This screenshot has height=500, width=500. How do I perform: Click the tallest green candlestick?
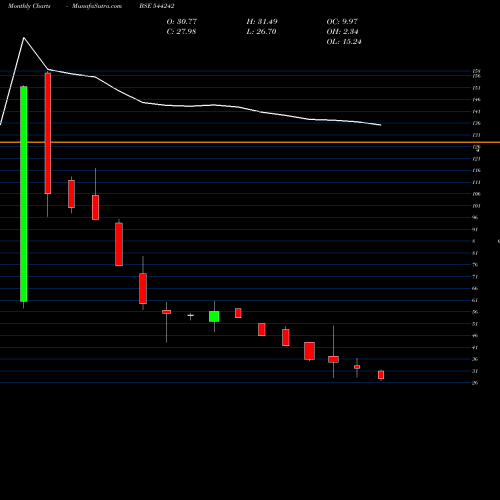[x=24, y=194]
